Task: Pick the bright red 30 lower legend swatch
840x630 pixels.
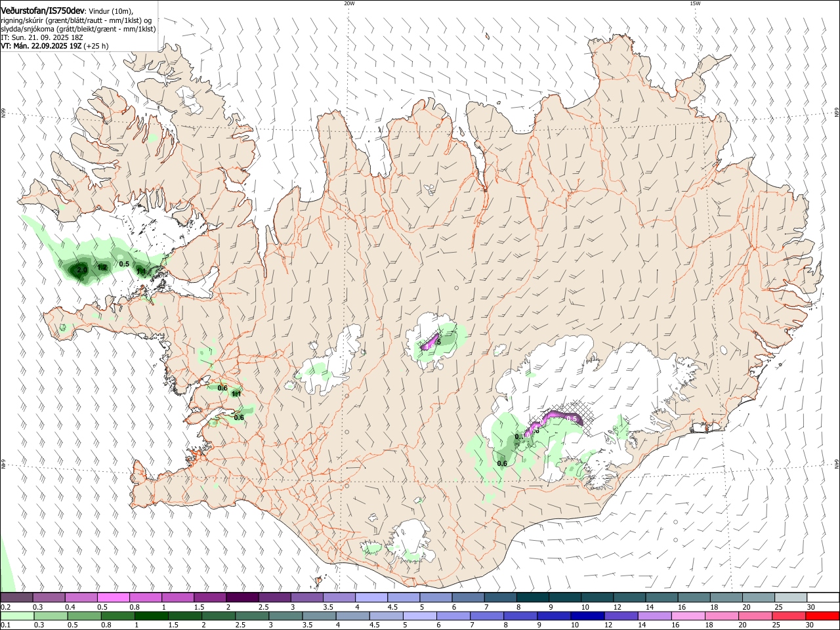Action: point(823,616)
